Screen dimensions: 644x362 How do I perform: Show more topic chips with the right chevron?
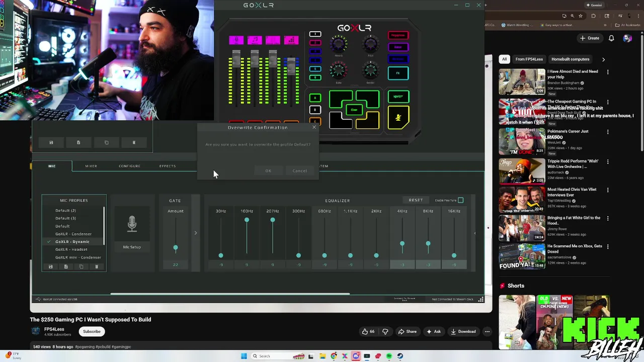coord(603,59)
